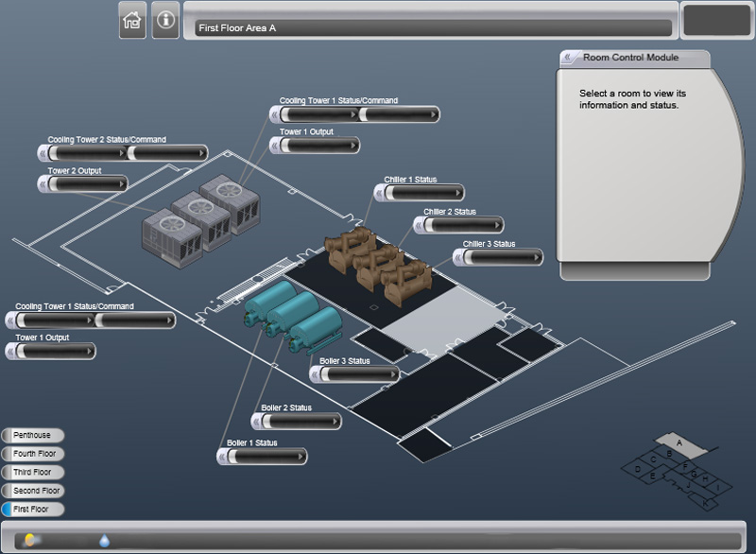Open Boiler 2 Status value arrow
The image size is (756, 554).
tap(335, 422)
